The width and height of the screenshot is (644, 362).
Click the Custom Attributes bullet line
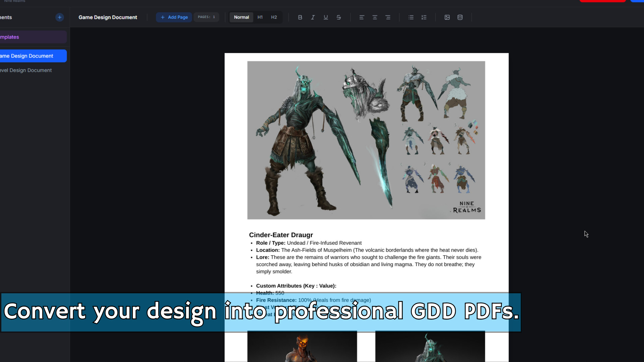(296, 286)
